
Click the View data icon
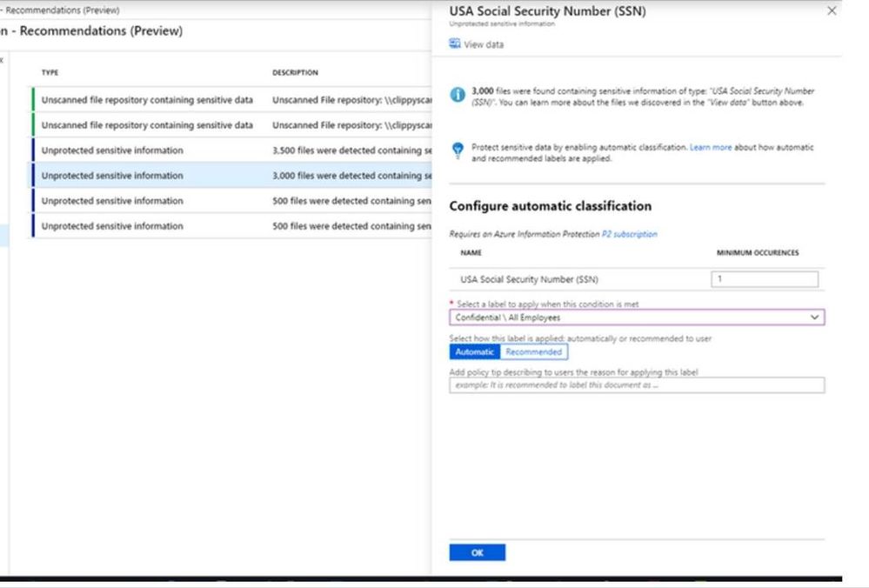coord(455,44)
